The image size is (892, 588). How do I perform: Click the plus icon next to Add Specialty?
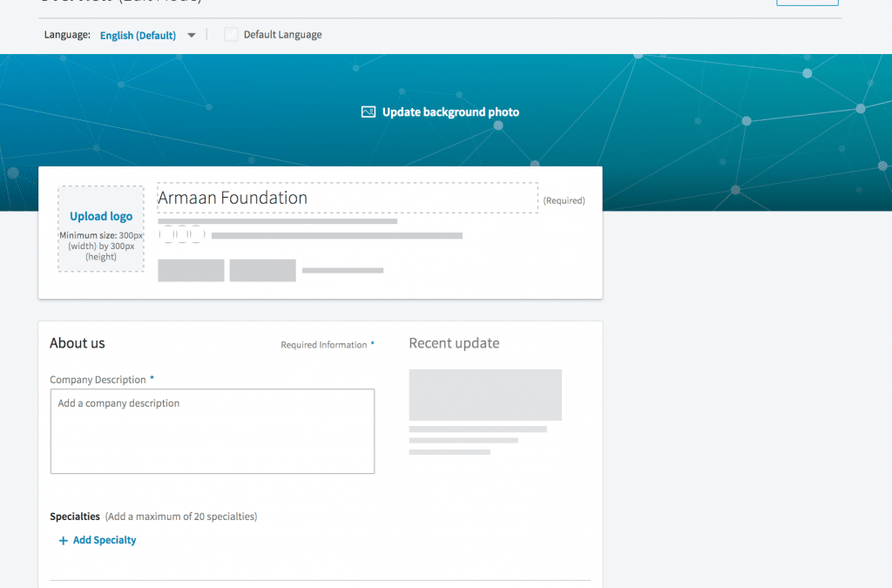pyautogui.click(x=63, y=540)
